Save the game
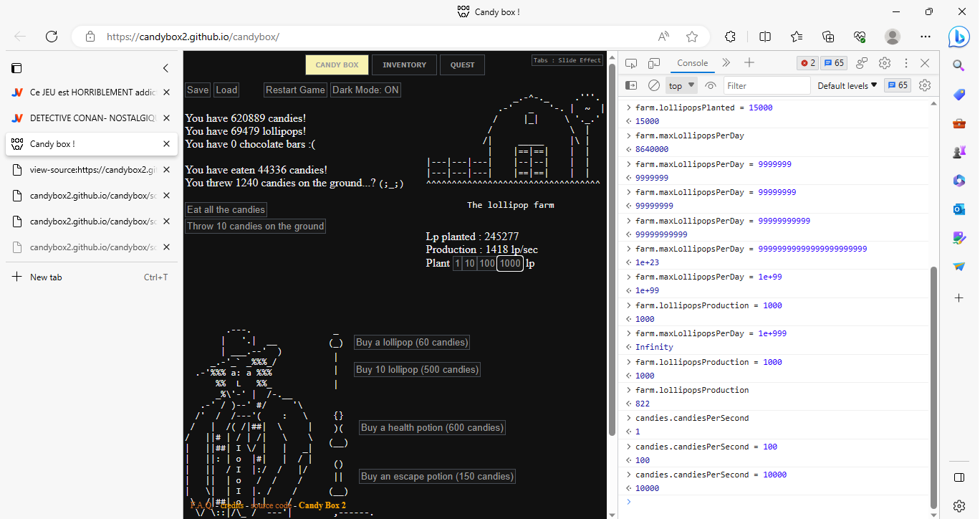This screenshot has height=519, width=980. click(198, 90)
